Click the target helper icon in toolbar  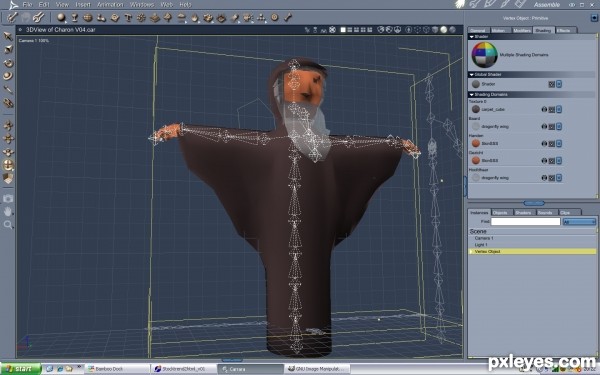click(x=274, y=17)
